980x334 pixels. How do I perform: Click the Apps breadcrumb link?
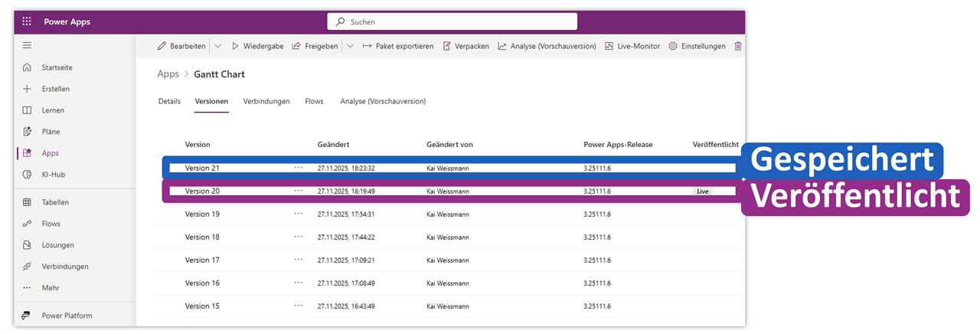[168, 74]
